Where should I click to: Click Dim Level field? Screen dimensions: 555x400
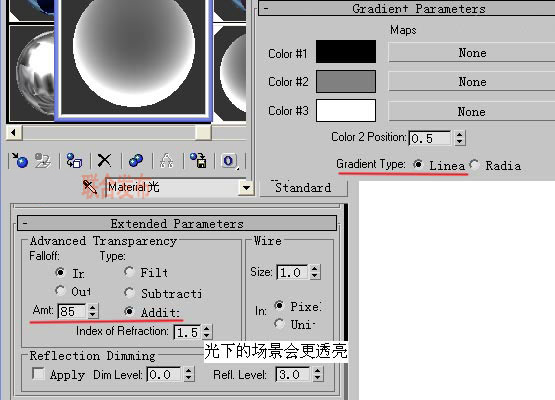tap(165, 374)
